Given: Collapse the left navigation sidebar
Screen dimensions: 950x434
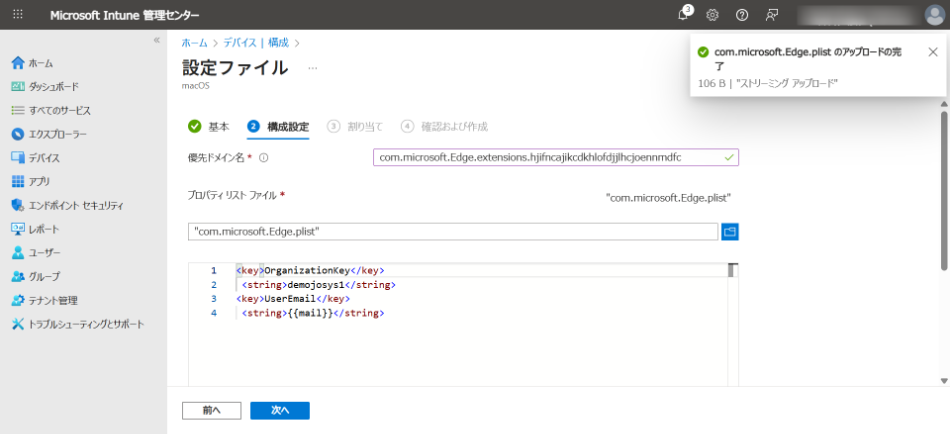Looking at the screenshot, I should tap(156, 40).
